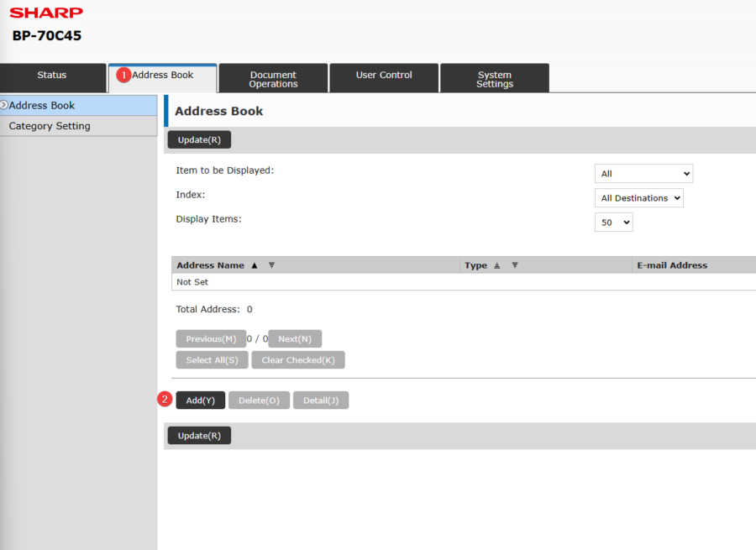The image size is (756, 550).
Task: Open the Item to be Displayed dropdown
Action: 643,174
